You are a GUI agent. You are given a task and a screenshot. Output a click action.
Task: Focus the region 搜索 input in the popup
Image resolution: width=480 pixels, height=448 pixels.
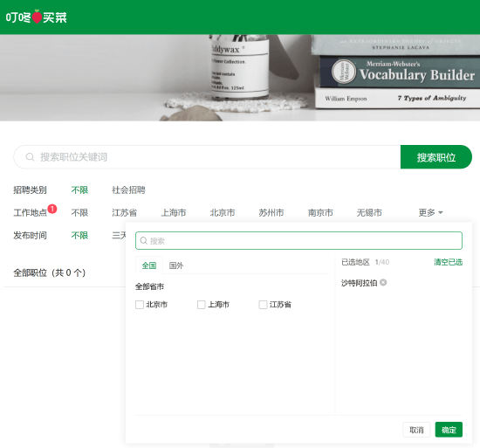[x=298, y=241]
